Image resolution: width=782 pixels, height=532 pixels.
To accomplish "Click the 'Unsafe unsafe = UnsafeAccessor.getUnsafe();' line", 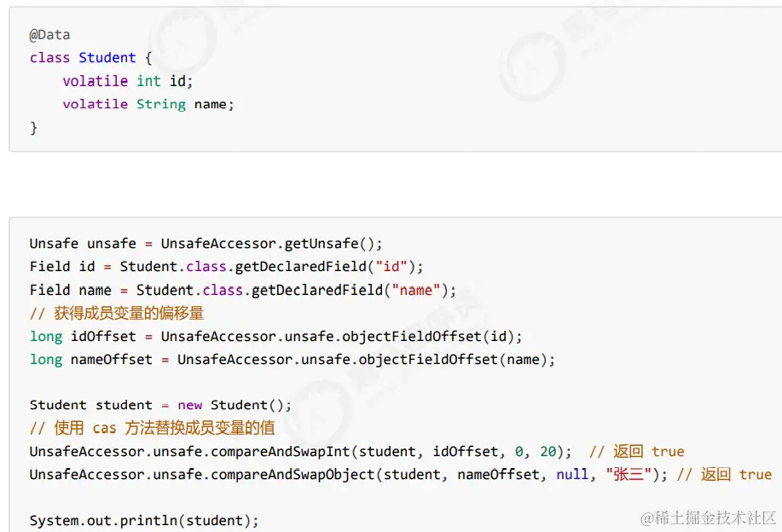I will pyautogui.click(x=206, y=243).
